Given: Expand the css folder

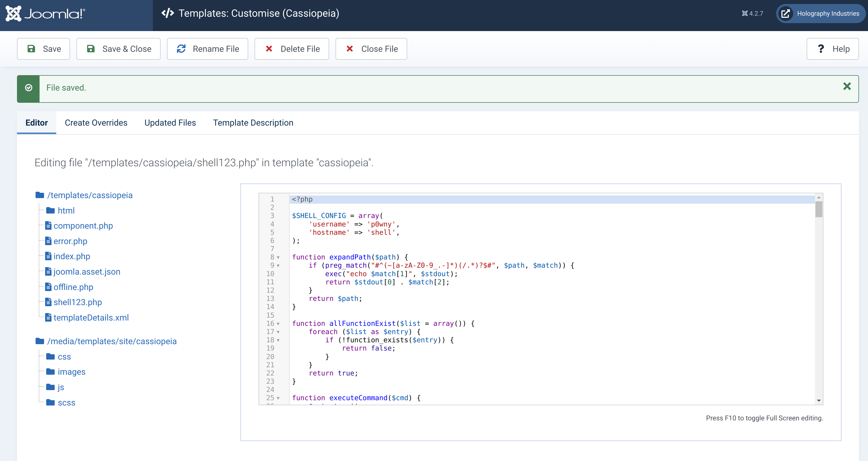Looking at the screenshot, I should point(64,357).
